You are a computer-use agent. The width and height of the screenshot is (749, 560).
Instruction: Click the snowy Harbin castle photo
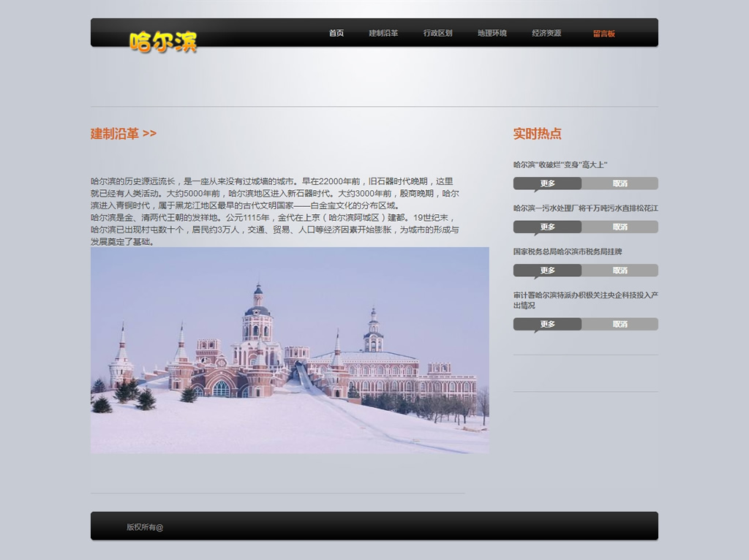tap(290, 349)
